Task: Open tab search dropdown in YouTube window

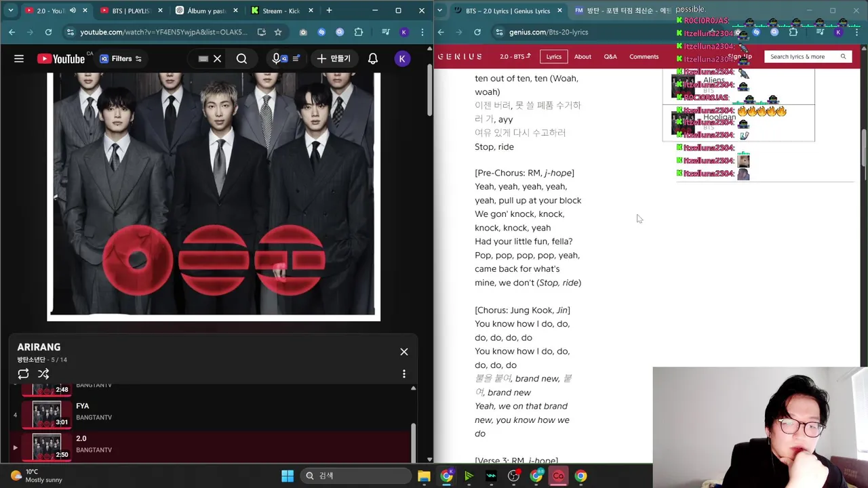Action: coord(11,11)
